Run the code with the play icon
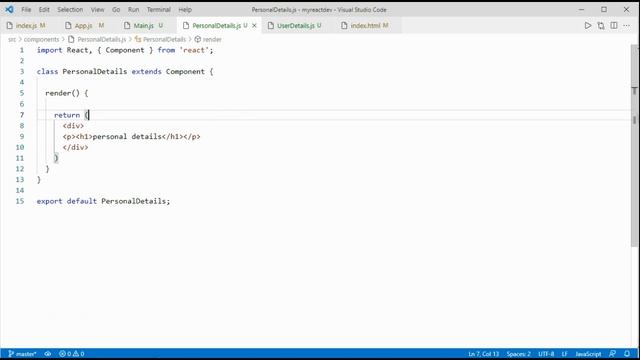Viewport: 640px width, 360px height. coord(588,25)
